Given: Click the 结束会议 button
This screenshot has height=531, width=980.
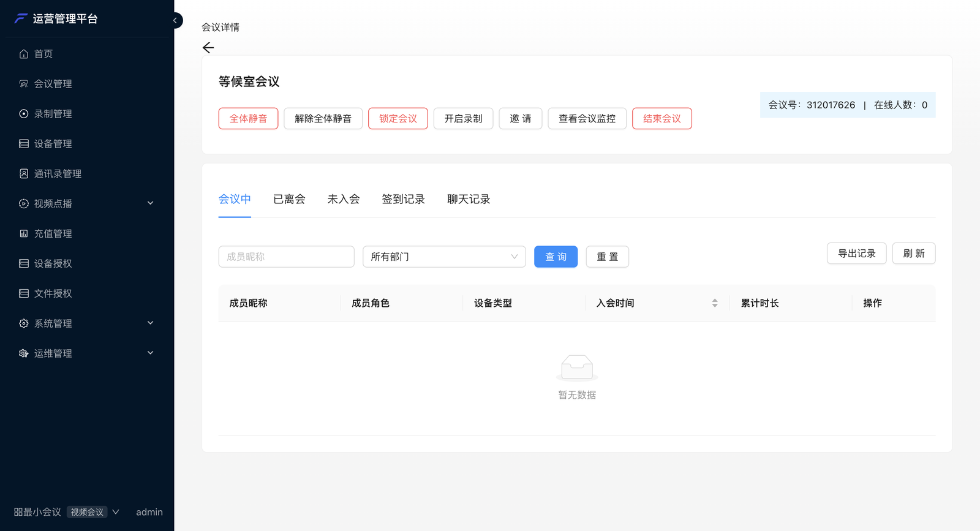Looking at the screenshot, I should [662, 119].
